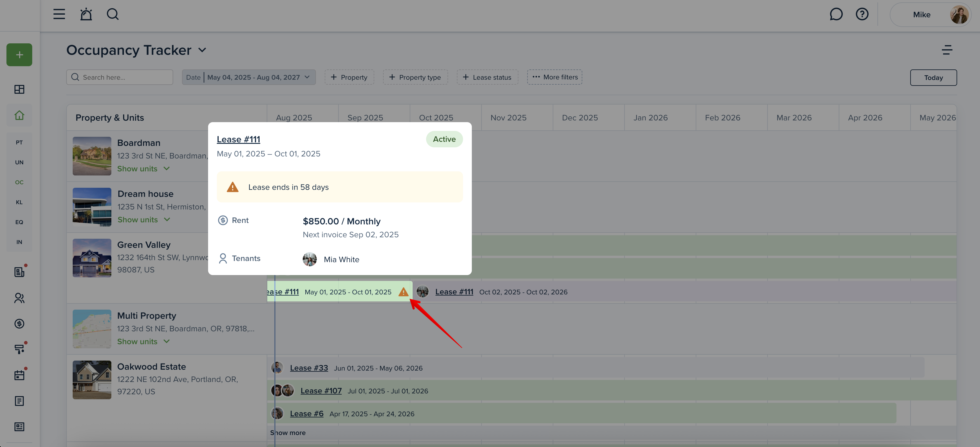Screen dimensions: 980x447
Task: Click tenant avatar beside Lease #6
Action: coord(277,414)
